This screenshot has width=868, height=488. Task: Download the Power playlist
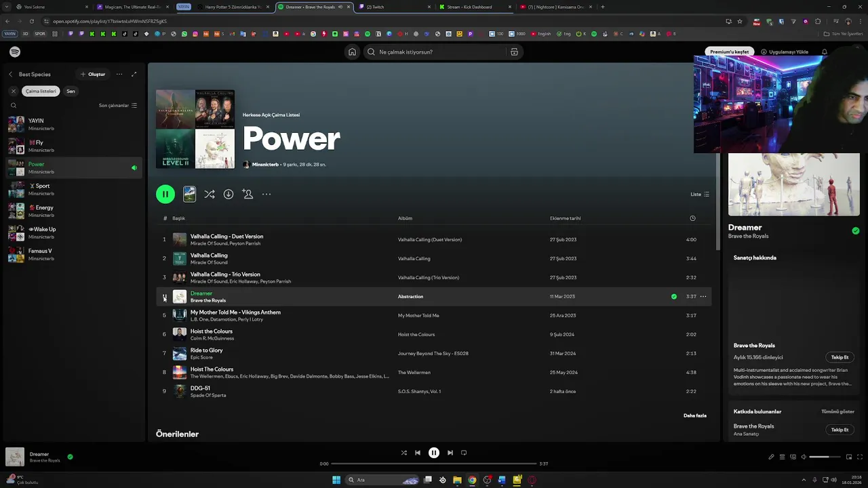coord(229,195)
